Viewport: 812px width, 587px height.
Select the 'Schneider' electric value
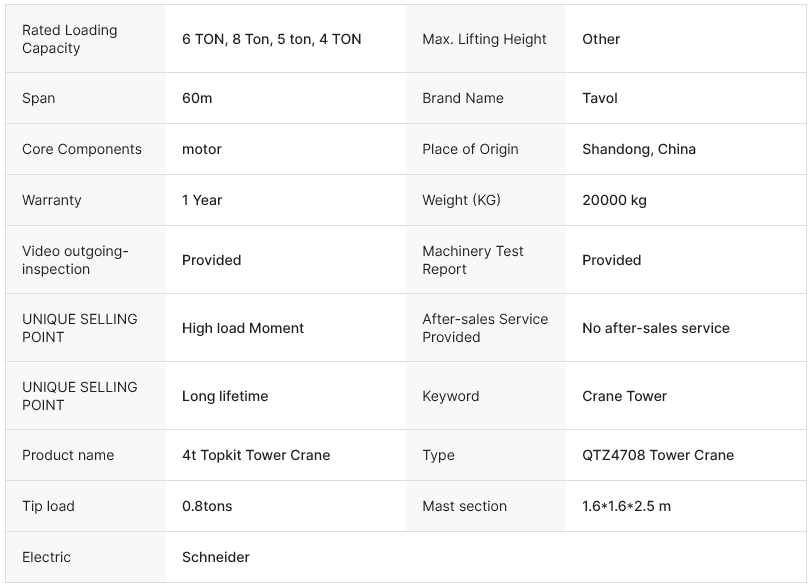(x=216, y=557)
